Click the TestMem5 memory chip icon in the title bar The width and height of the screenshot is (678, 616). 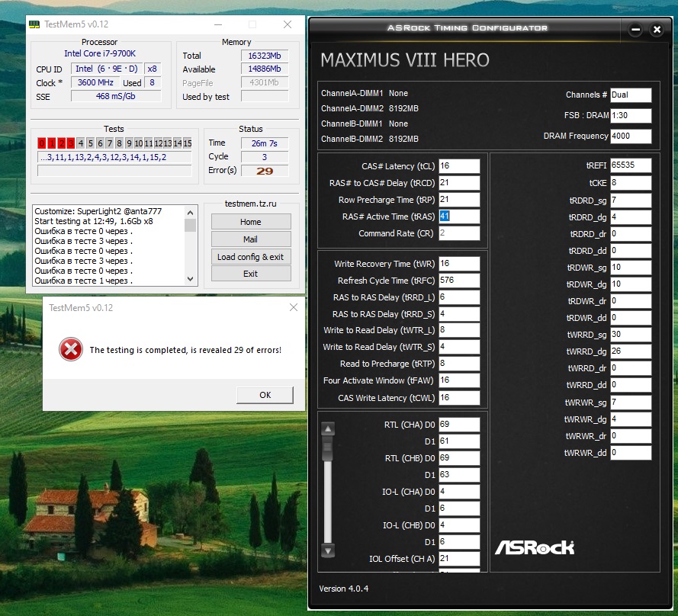click(x=34, y=24)
